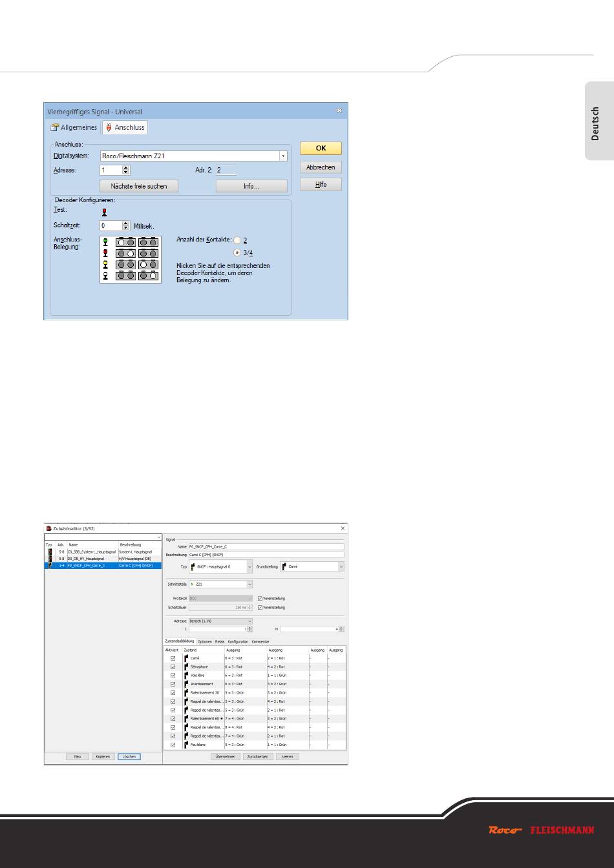
Task: Open the Optionen tab
Action: [204, 641]
